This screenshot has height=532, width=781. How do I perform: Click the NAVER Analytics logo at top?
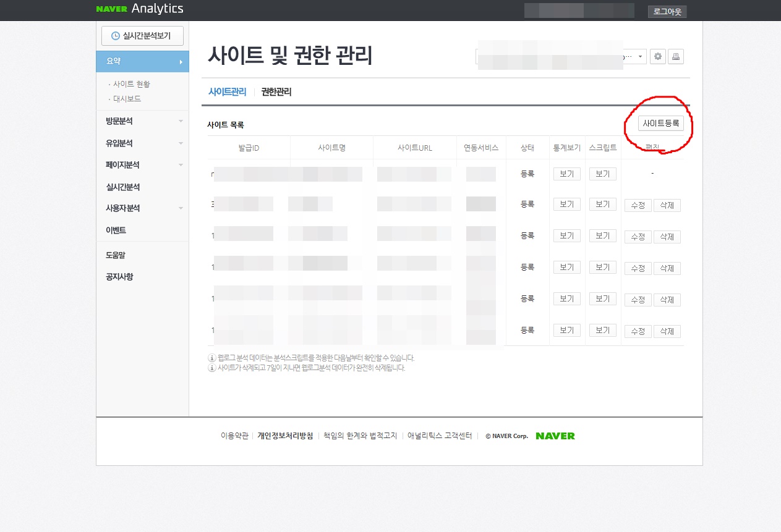click(139, 9)
